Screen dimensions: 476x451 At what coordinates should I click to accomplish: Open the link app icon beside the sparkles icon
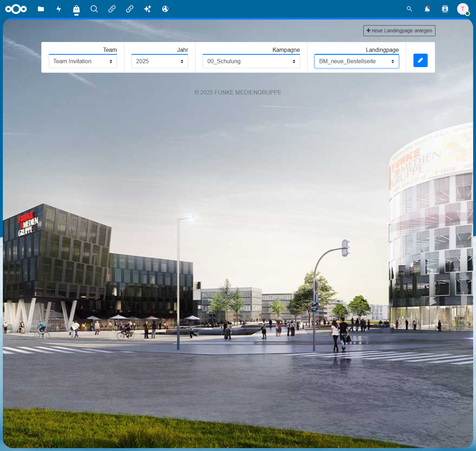130,9
